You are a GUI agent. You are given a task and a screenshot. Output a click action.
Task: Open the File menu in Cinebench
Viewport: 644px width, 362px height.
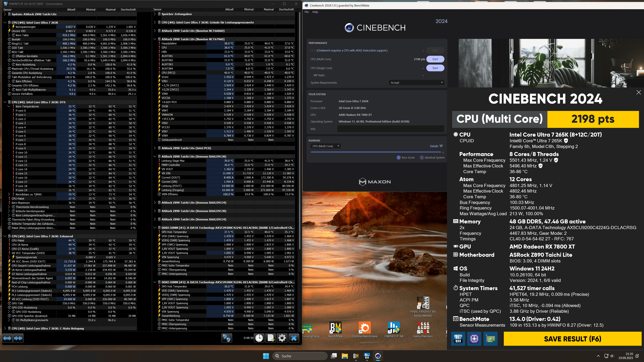(x=307, y=12)
